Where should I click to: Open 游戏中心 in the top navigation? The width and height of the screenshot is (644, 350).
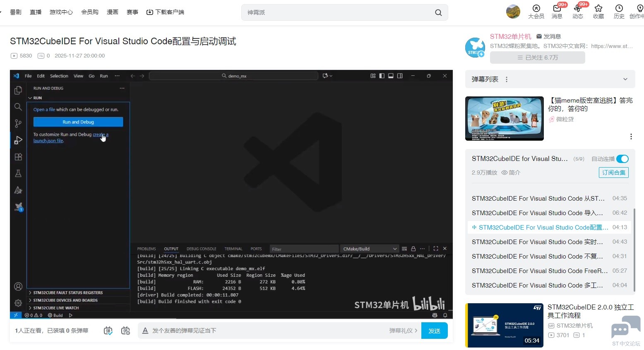click(61, 12)
